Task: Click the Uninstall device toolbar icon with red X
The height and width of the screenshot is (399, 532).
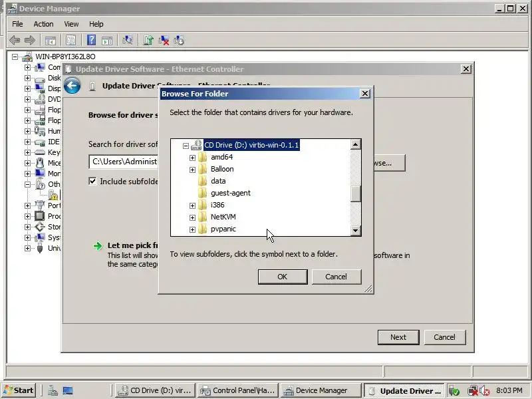Action: point(164,41)
